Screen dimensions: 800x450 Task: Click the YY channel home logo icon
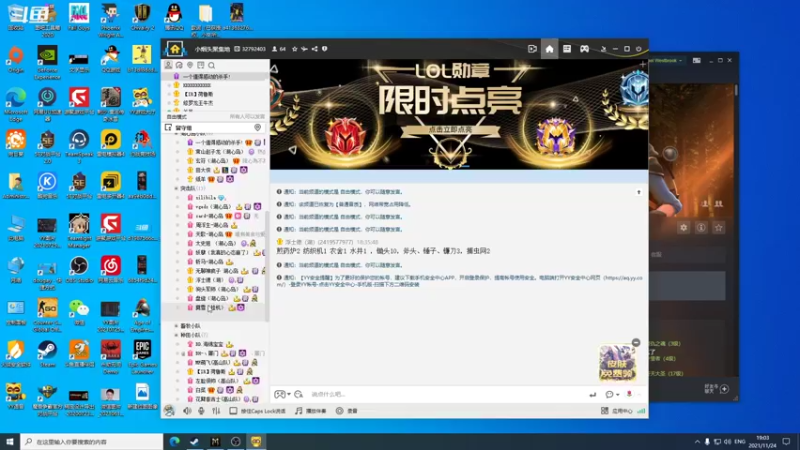[x=174, y=49]
